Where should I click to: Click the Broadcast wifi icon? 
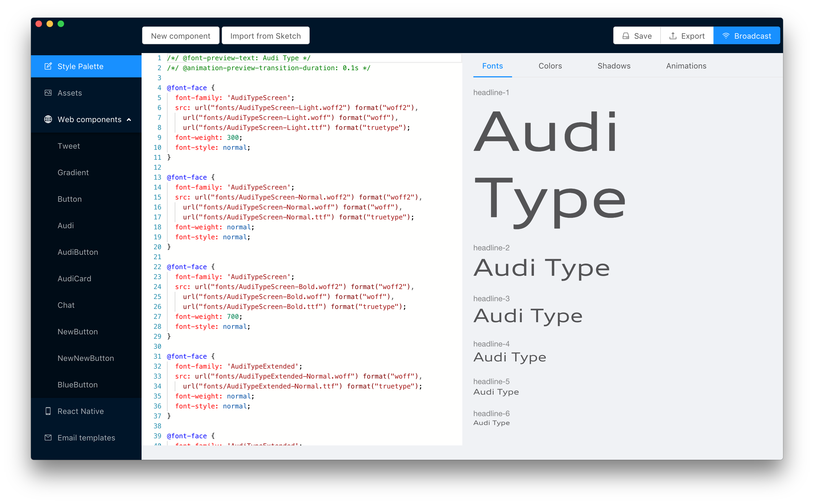pyautogui.click(x=726, y=36)
